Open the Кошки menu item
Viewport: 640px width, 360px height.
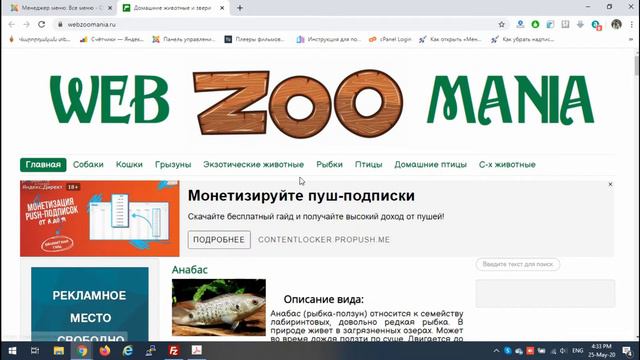[x=129, y=164]
